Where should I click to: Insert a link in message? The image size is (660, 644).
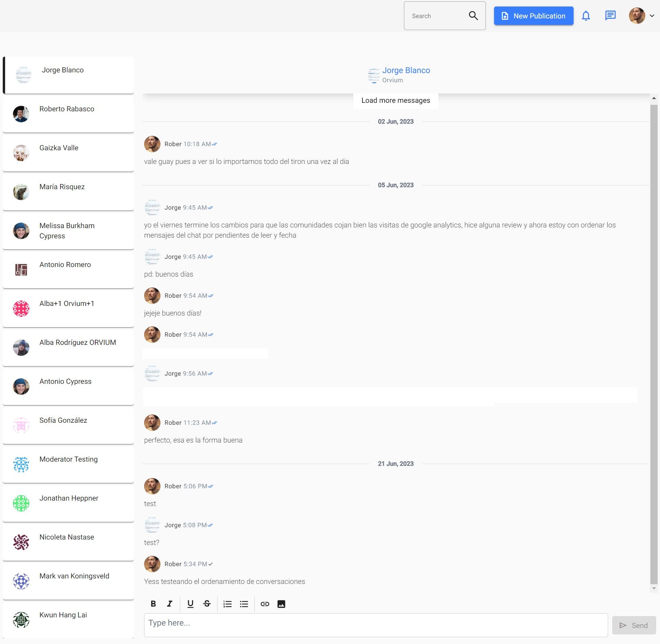(x=265, y=604)
